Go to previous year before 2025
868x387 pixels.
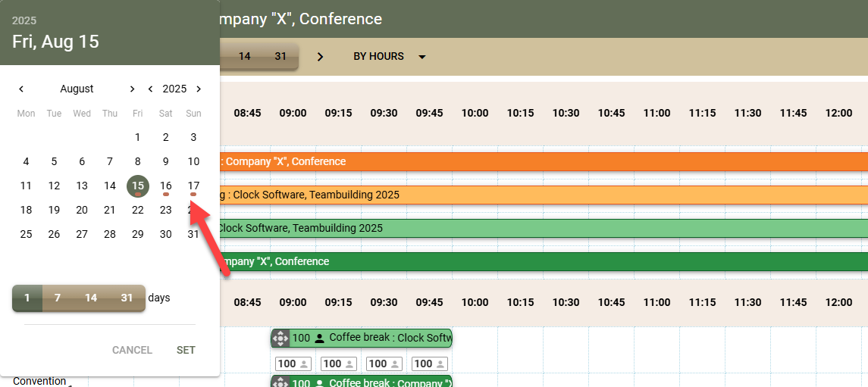[150, 89]
